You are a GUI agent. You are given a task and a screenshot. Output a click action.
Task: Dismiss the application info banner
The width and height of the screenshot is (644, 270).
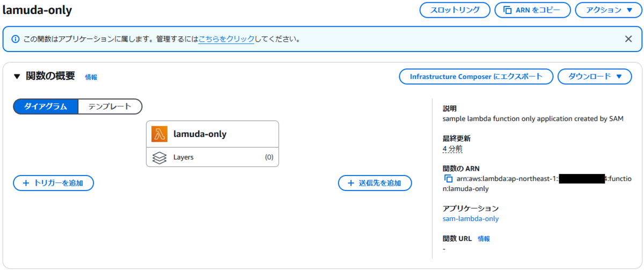click(x=628, y=39)
